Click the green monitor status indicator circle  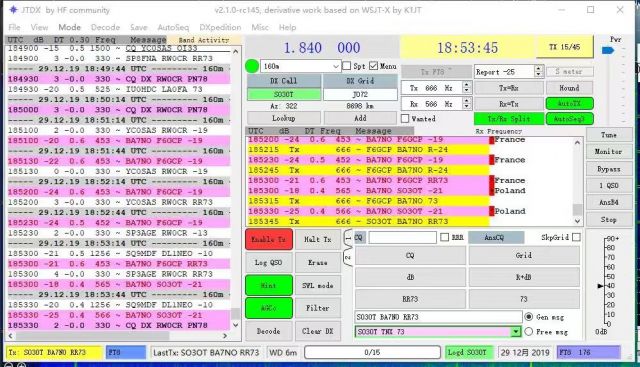252,66
